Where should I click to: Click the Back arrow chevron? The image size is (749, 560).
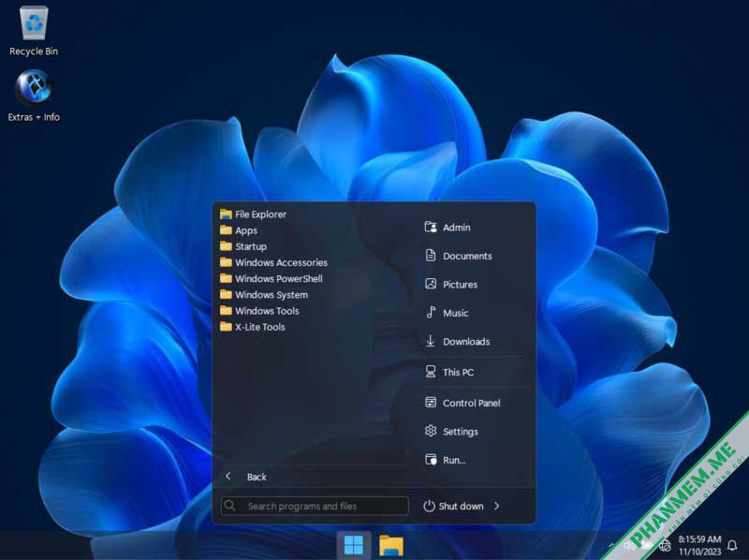228,476
